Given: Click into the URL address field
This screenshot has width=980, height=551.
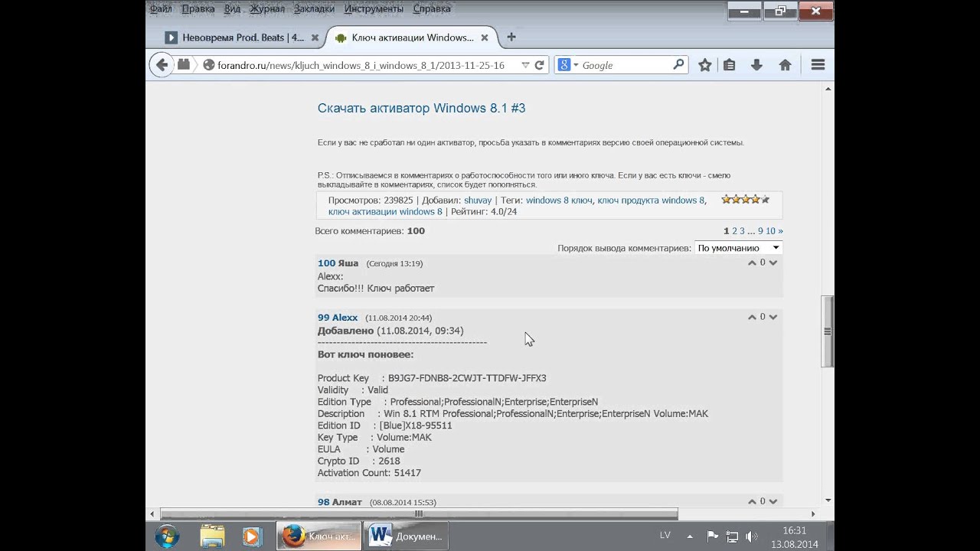Looking at the screenshot, I should click(x=360, y=65).
